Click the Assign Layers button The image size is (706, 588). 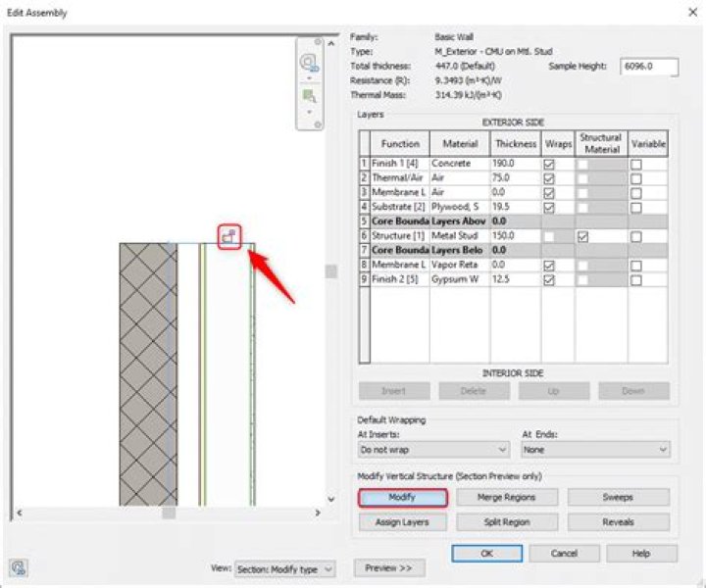pyautogui.click(x=403, y=522)
